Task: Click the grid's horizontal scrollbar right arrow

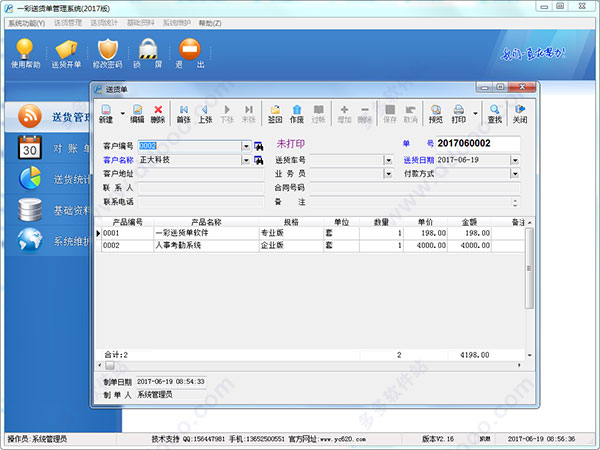Action: coord(519,365)
